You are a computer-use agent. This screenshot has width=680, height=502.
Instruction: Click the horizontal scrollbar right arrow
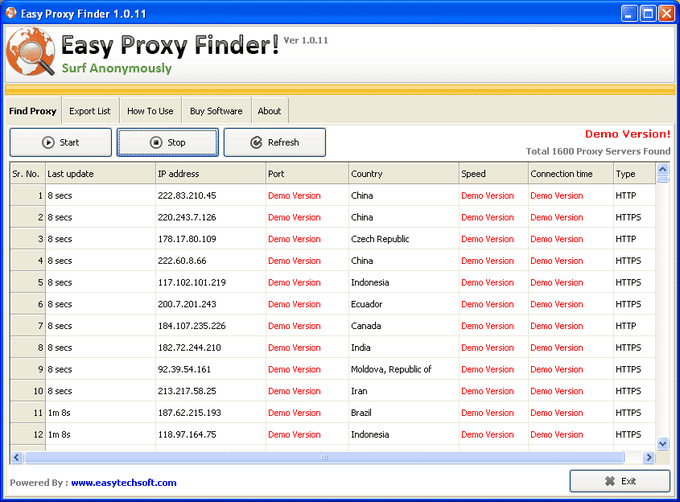pyautogui.click(x=649, y=457)
